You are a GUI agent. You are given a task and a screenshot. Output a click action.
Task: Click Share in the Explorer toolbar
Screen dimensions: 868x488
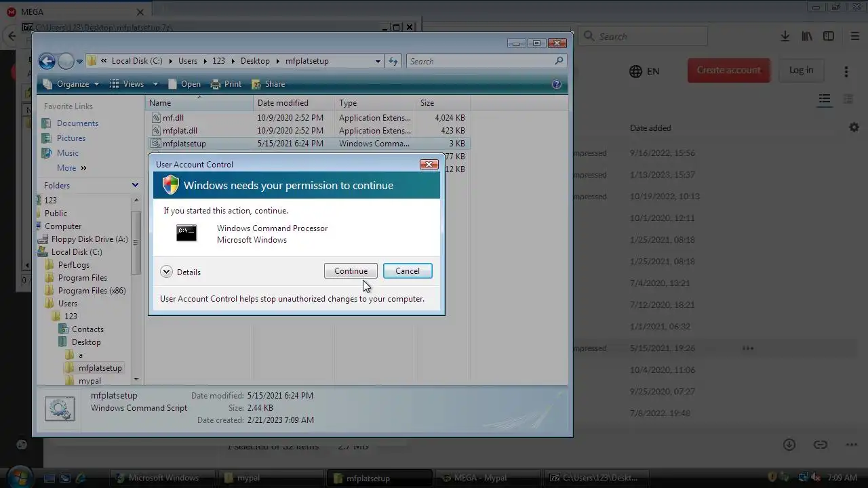click(x=268, y=84)
